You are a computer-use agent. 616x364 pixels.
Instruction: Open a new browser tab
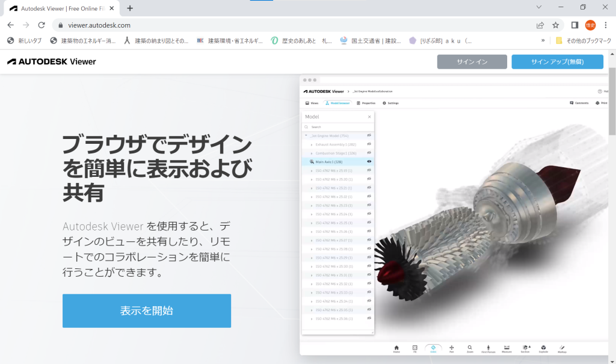(x=130, y=8)
